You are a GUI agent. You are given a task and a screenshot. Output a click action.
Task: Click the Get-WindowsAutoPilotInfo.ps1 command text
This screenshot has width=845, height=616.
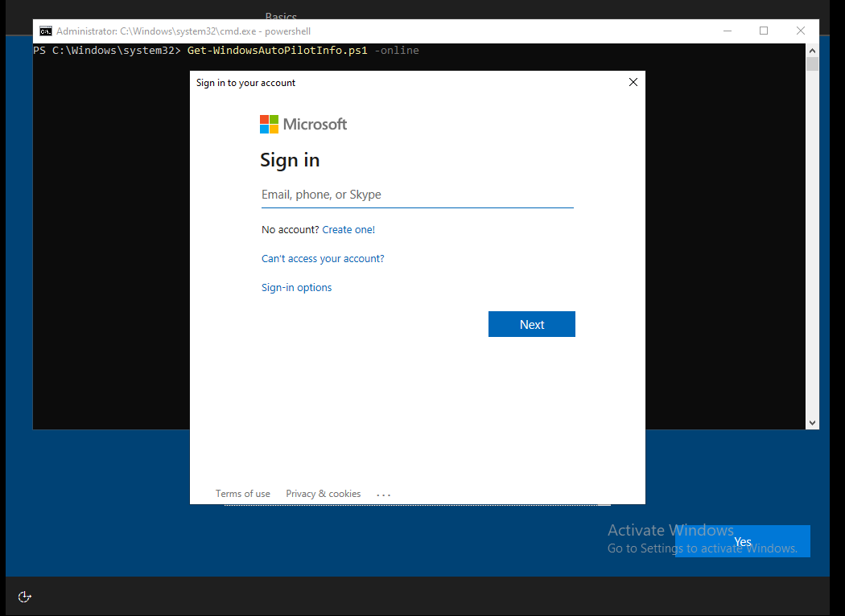point(277,50)
